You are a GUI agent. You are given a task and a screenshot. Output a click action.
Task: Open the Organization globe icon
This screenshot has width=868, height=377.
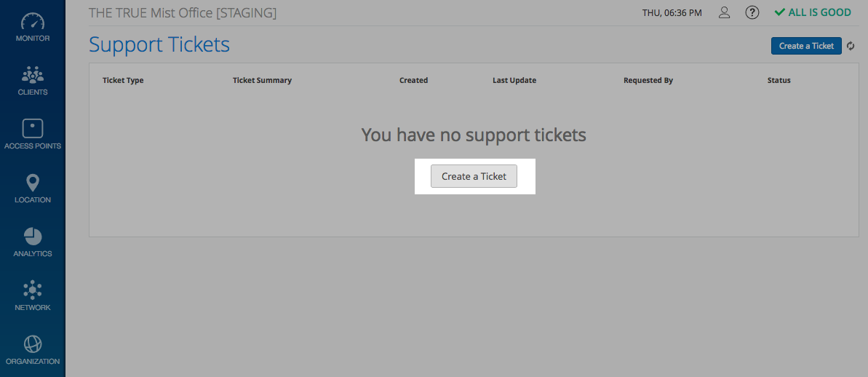[33, 344]
